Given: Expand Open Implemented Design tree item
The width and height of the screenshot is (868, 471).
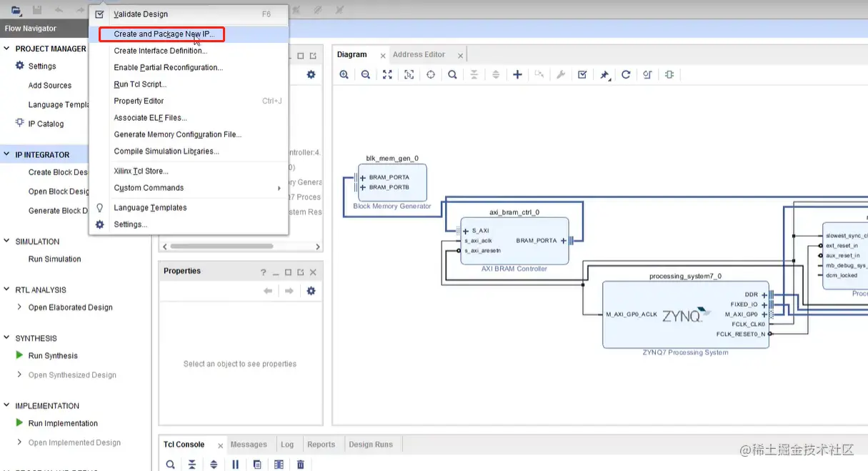Looking at the screenshot, I should [19, 442].
